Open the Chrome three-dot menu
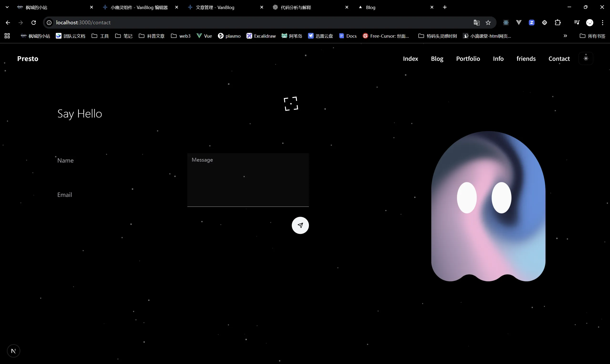This screenshot has height=364, width=610. click(602, 23)
